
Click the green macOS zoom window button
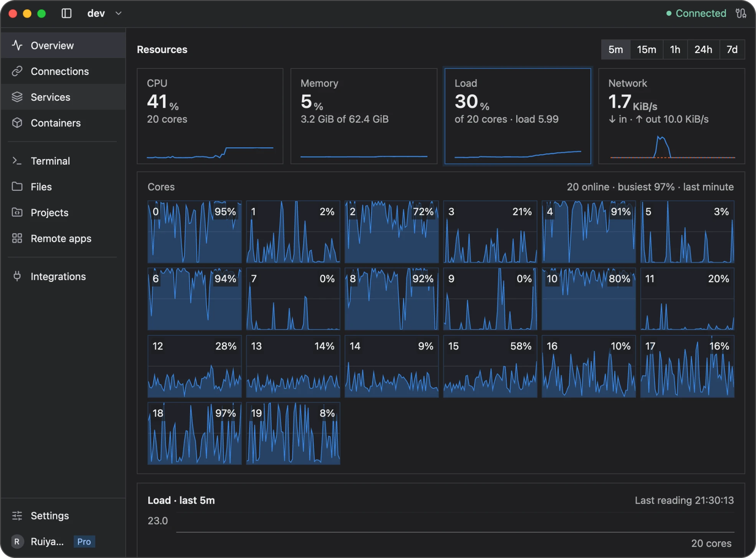[42, 13]
